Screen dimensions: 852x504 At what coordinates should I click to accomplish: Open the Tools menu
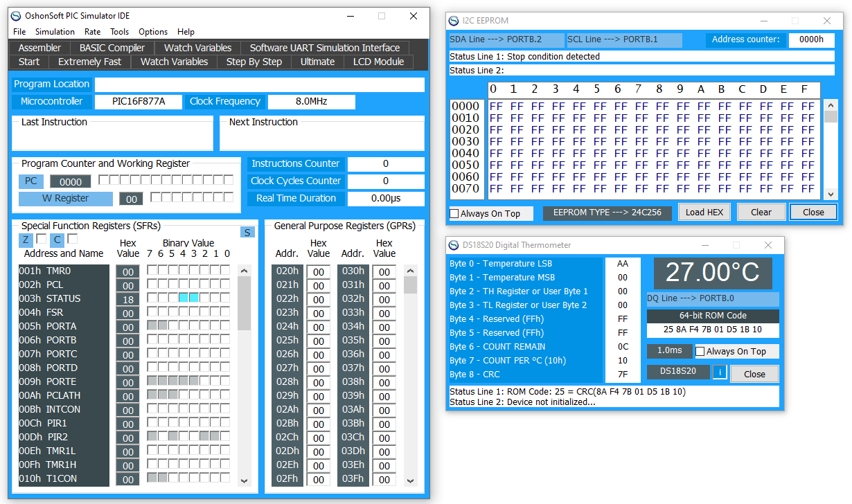click(119, 31)
